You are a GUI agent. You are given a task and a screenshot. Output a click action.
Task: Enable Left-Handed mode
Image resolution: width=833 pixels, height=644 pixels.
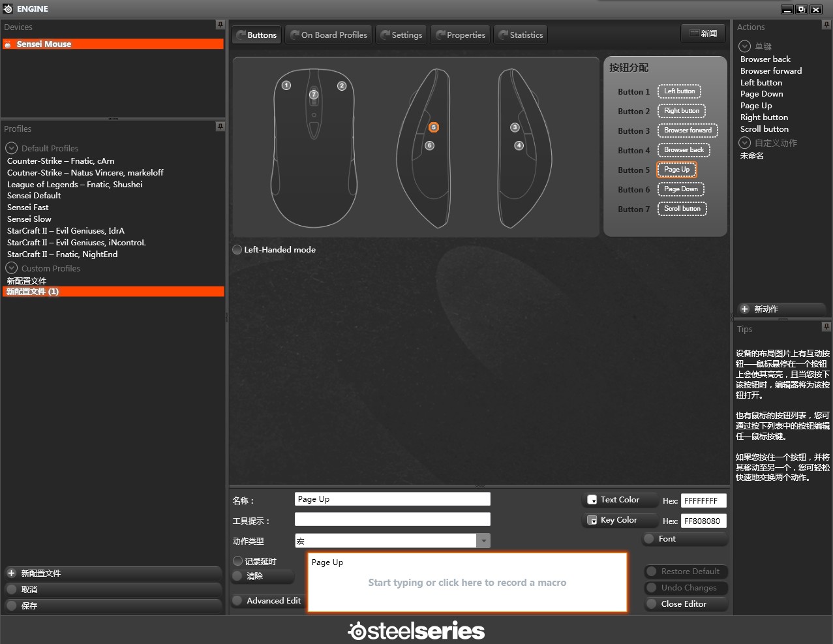click(237, 249)
